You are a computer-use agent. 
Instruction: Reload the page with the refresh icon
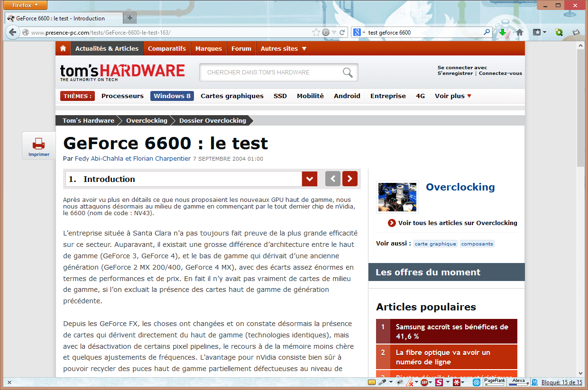tap(342, 32)
